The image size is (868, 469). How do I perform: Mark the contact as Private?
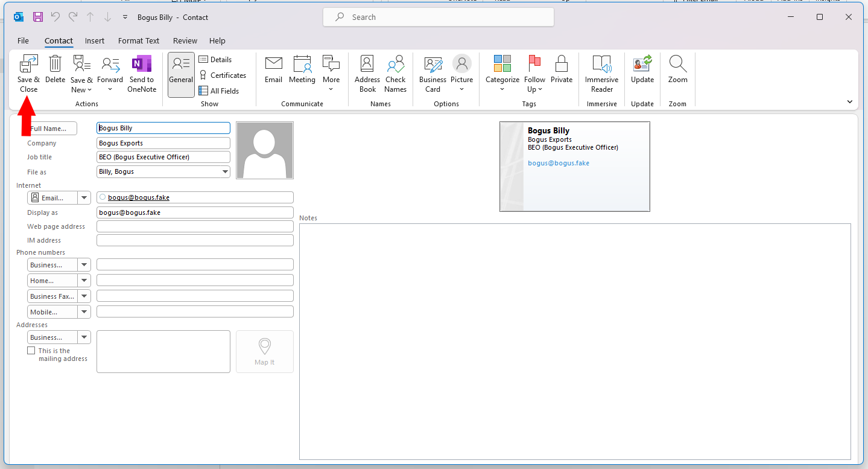click(x=561, y=64)
